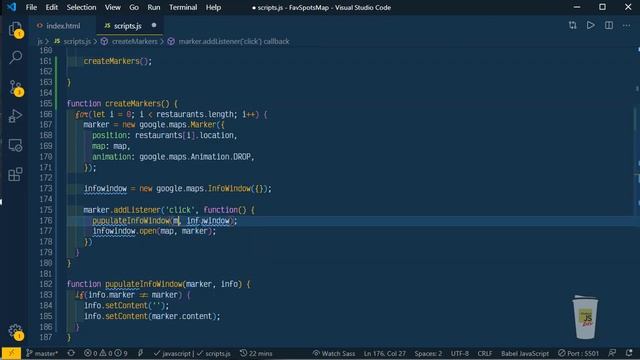Click google.maps.InfoWindow on line 173
This screenshot has width=640, height=360.
[203, 189]
